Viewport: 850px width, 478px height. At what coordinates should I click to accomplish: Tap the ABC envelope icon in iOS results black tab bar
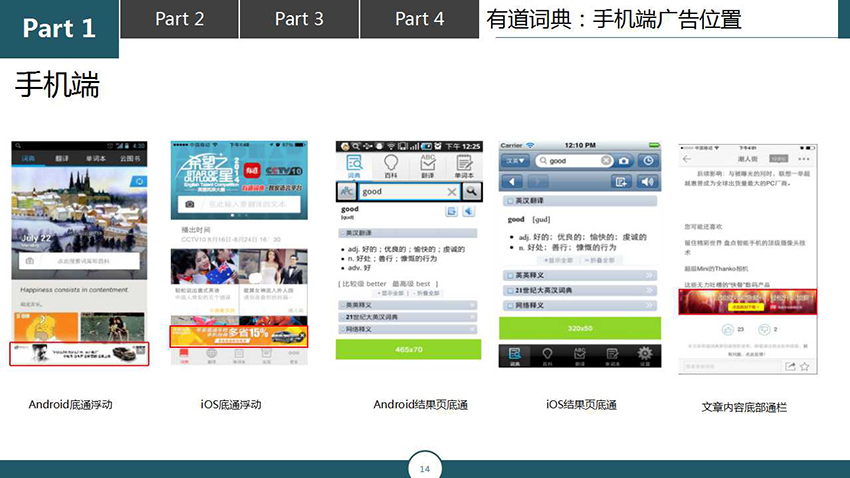click(x=579, y=356)
